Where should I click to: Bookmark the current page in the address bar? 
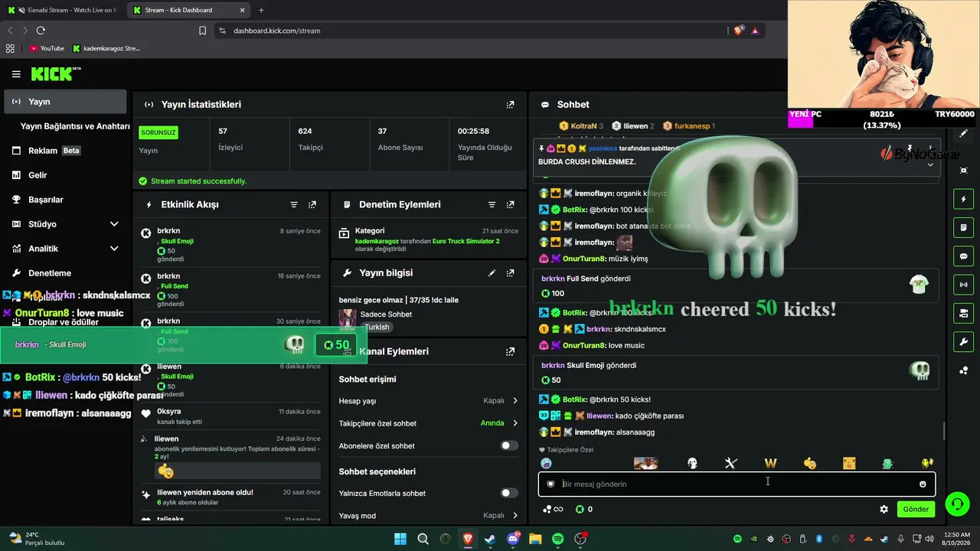pyautogui.click(x=202, y=31)
